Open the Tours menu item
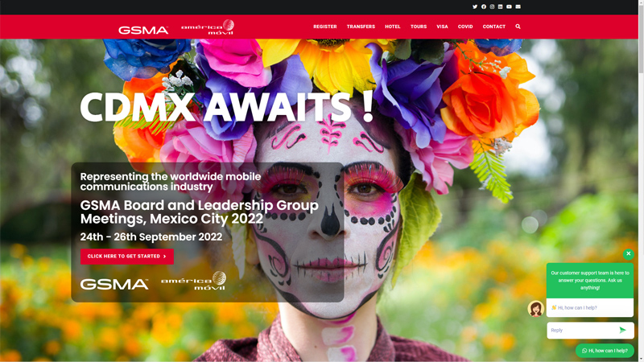This screenshot has width=644, height=362. tap(419, 27)
